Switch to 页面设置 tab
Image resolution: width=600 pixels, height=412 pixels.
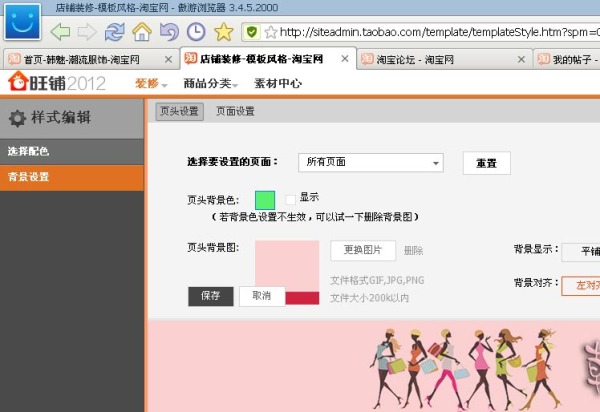235,111
